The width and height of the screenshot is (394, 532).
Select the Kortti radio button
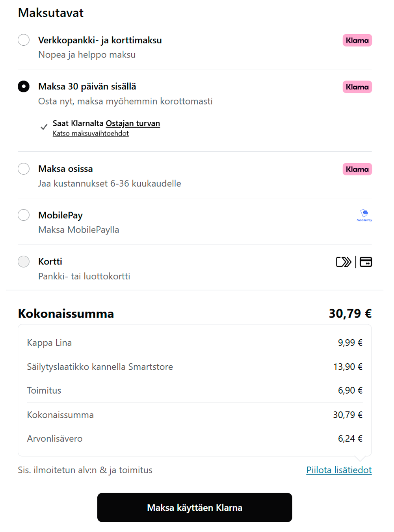tap(24, 261)
